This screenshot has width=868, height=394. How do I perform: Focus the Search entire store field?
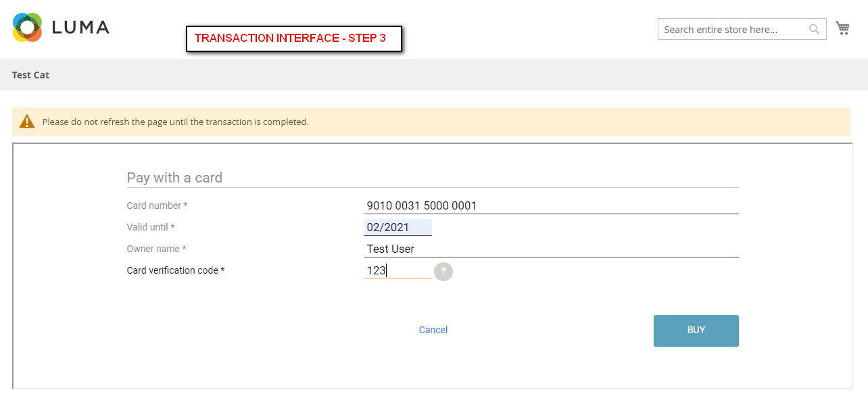[x=733, y=29]
